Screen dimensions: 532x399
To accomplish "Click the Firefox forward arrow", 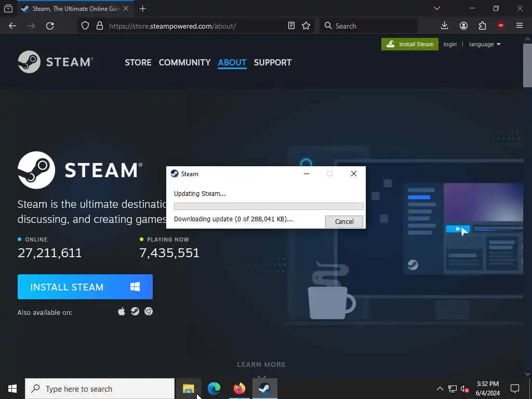I will [31, 26].
